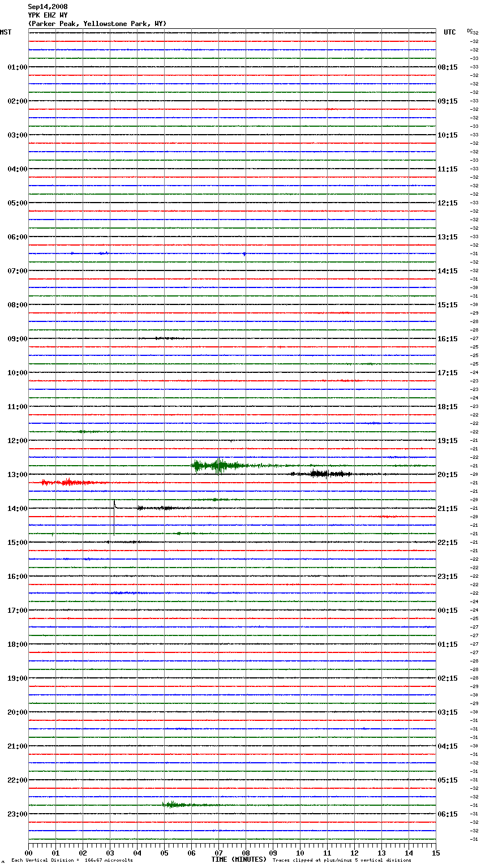The height and width of the screenshot is (868, 481).
Task: Select the 07:00 MST row label
Action: 18,271
